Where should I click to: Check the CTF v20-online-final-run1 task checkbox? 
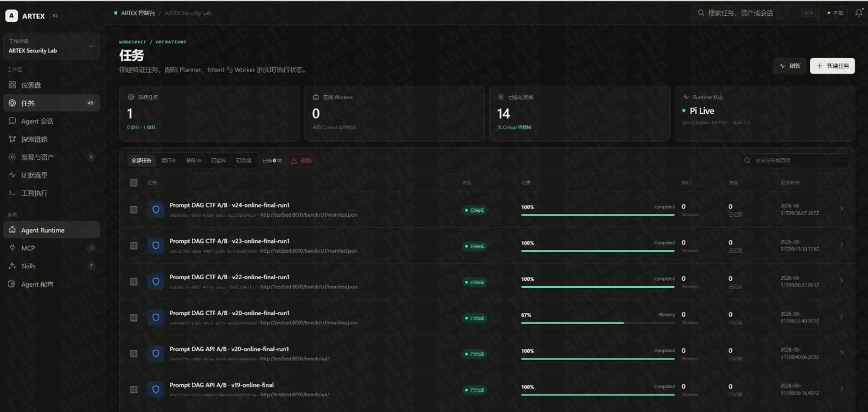[134, 318]
